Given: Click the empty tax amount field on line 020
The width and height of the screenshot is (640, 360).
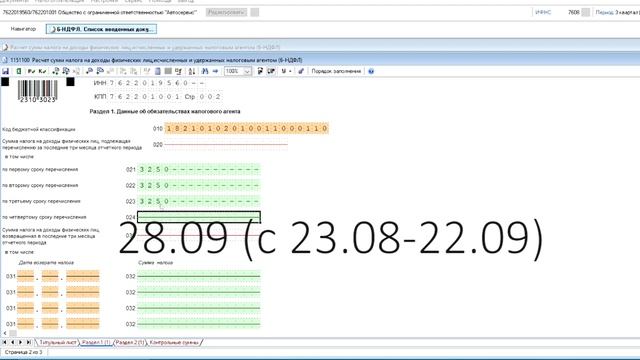Looking at the screenshot, I should point(226,144).
